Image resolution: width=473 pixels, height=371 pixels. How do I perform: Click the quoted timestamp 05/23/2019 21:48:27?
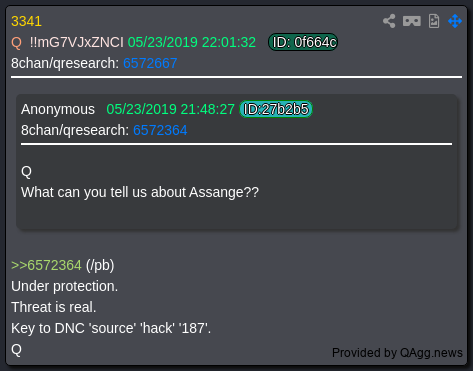[x=170, y=110]
